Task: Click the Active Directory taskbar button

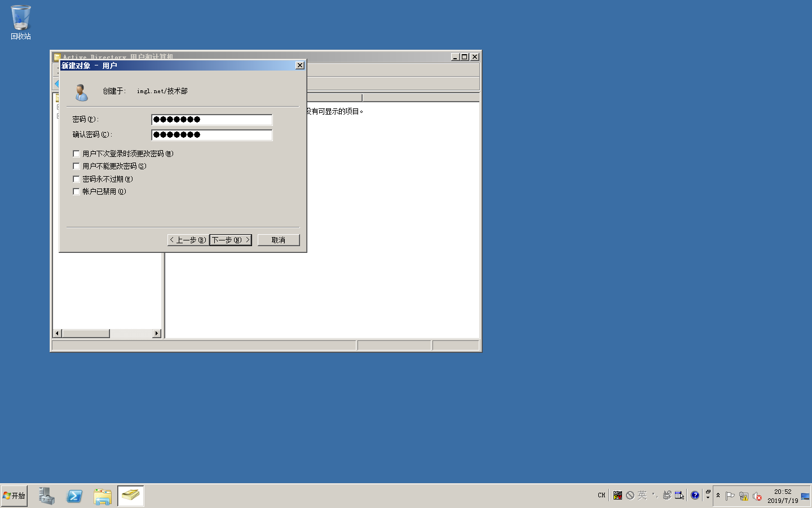Action: pos(130,496)
